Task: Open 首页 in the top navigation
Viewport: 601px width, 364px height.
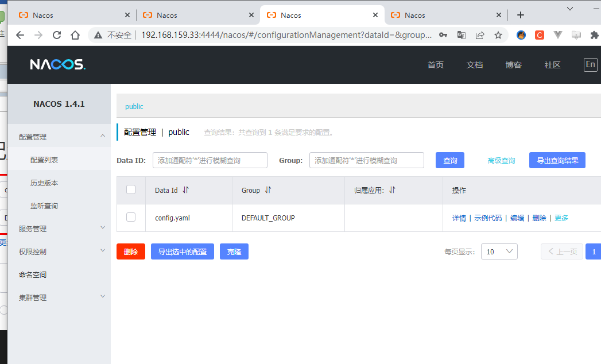Action: [x=436, y=65]
